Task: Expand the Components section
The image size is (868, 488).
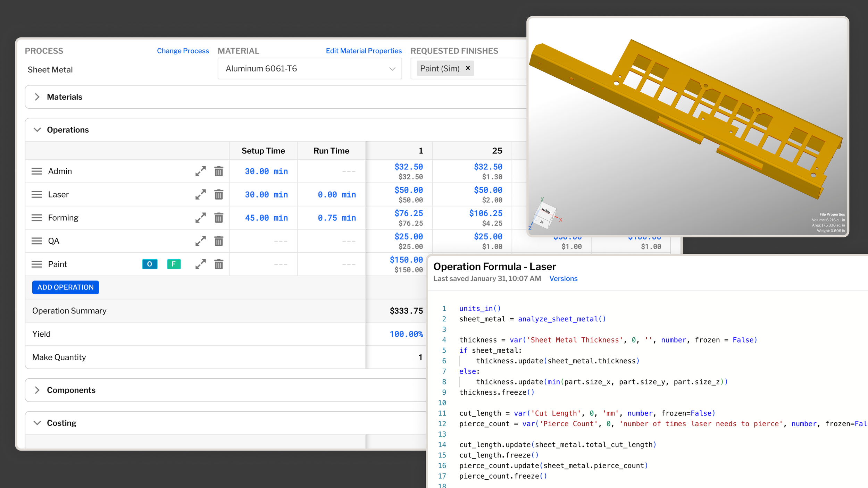Action: pyautogui.click(x=37, y=390)
